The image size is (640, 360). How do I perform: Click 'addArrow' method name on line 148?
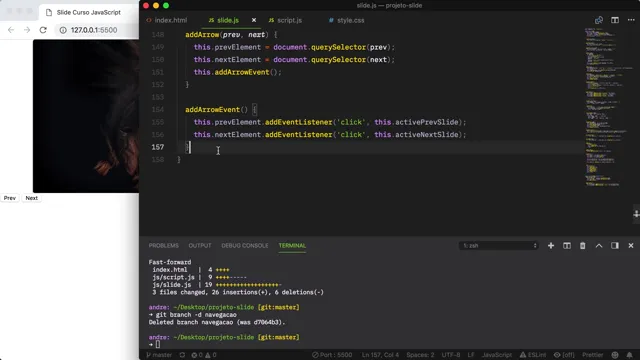pyautogui.click(x=202, y=35)
